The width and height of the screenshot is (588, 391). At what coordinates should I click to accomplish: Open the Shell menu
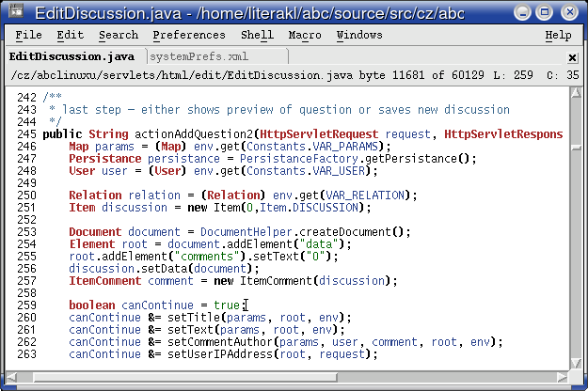(257, 35)
